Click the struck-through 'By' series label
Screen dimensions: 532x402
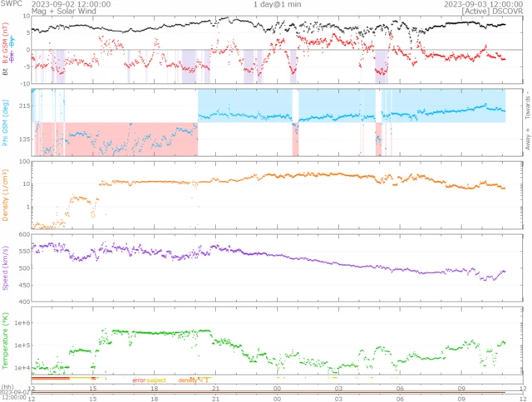pos(12,41)
